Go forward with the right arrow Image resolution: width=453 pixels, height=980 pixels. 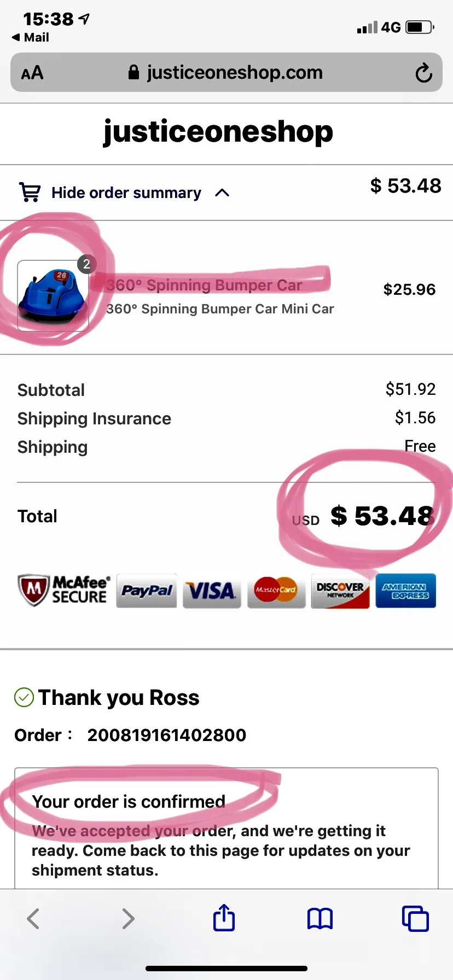pos(128,919)
